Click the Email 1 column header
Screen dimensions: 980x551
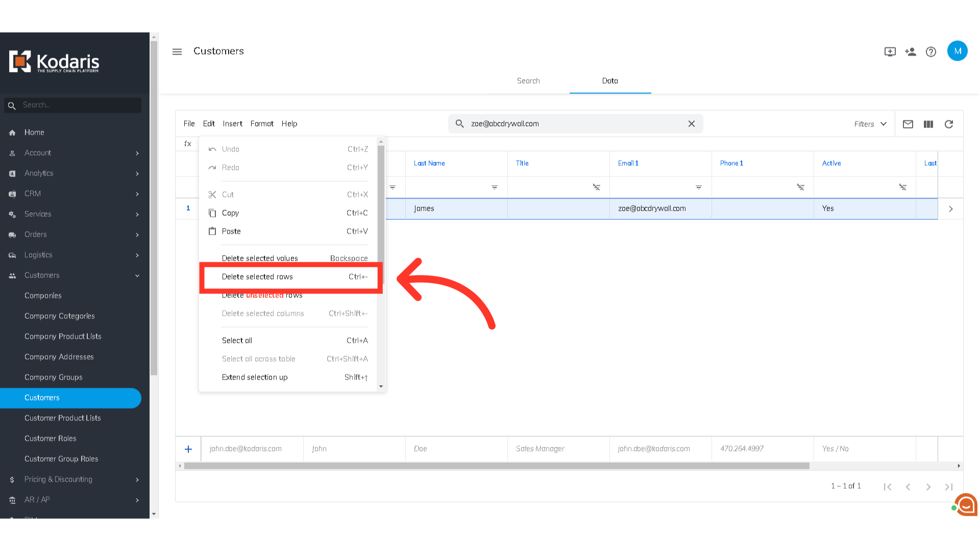pyautogui.click(x=628, y=163)
